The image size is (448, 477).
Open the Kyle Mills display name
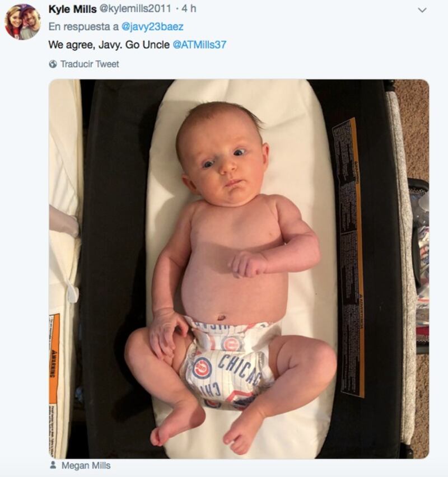(x=73, y=9)
